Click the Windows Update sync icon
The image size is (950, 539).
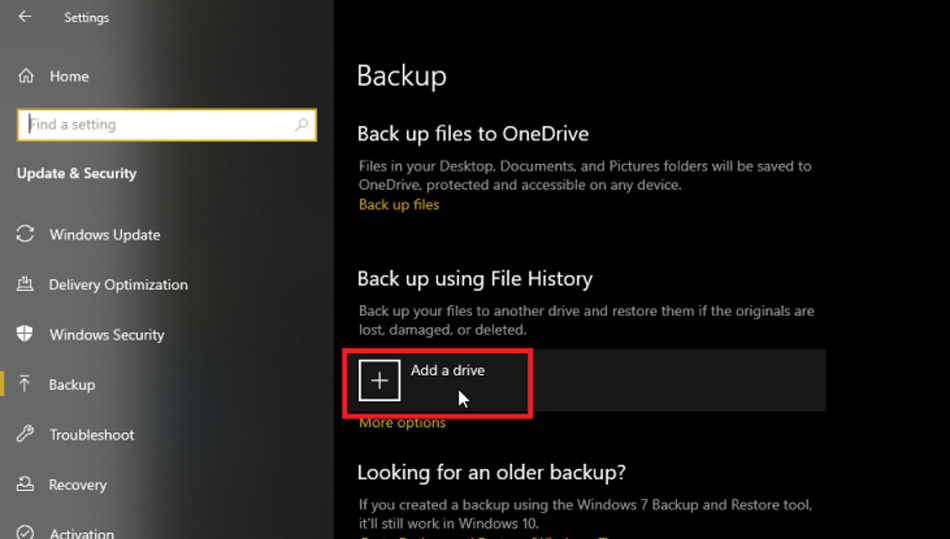pos(26,235)
